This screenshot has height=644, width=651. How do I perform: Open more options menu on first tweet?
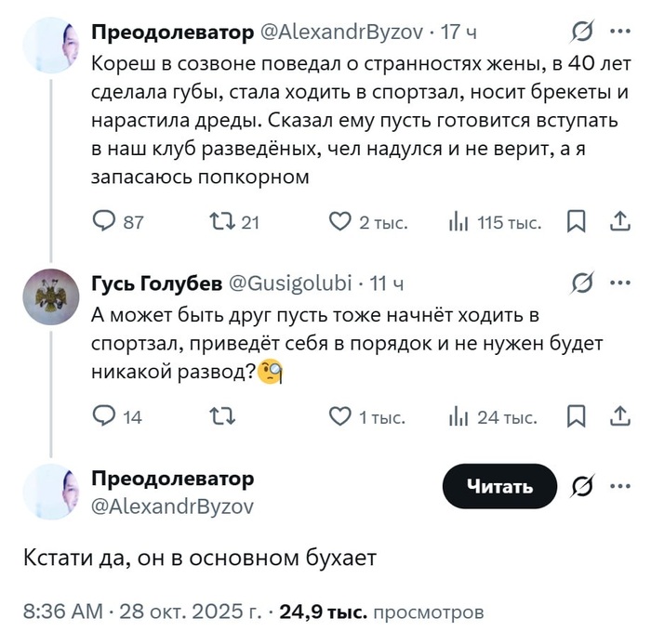[x=618, y=33]
